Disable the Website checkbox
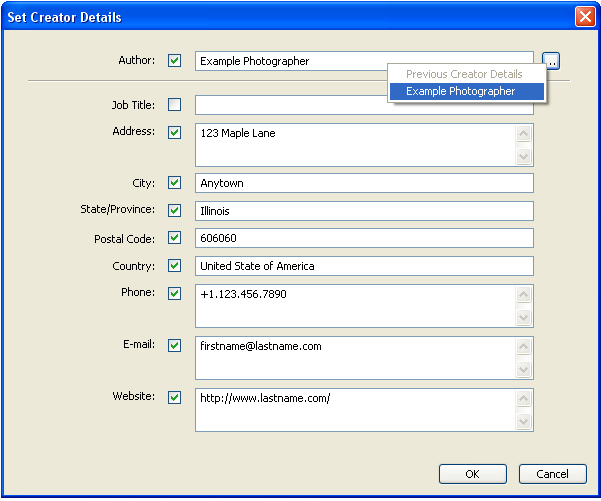This screenshot has width=601, height=501. tap(175, 397)
